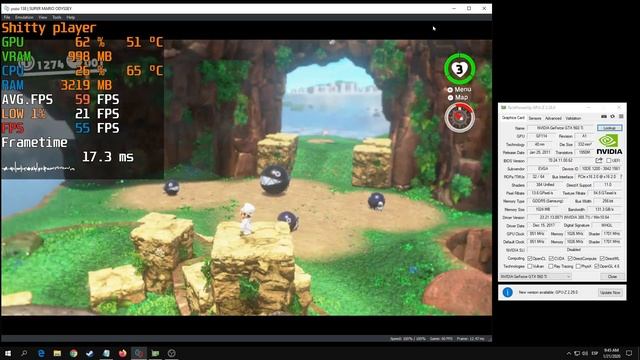Click the BIOS export share icon
This screenshot has height=360, width=640.
[599, 160]
